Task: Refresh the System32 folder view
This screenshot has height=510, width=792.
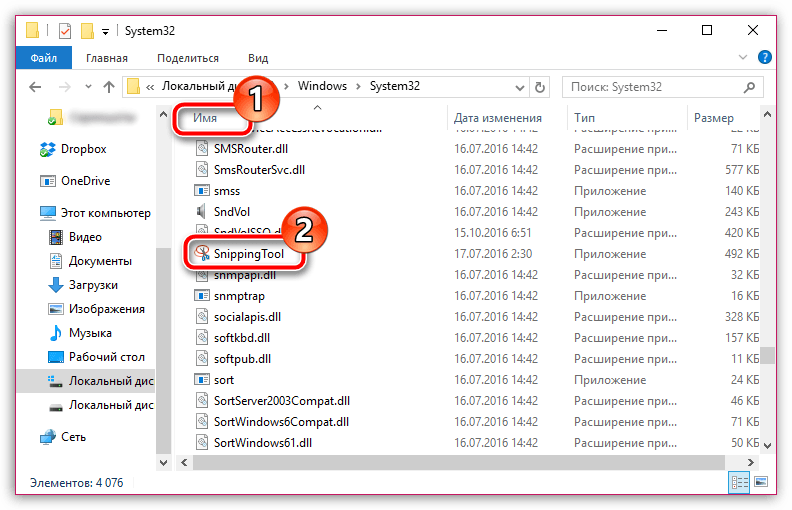Action: (539, 87)
